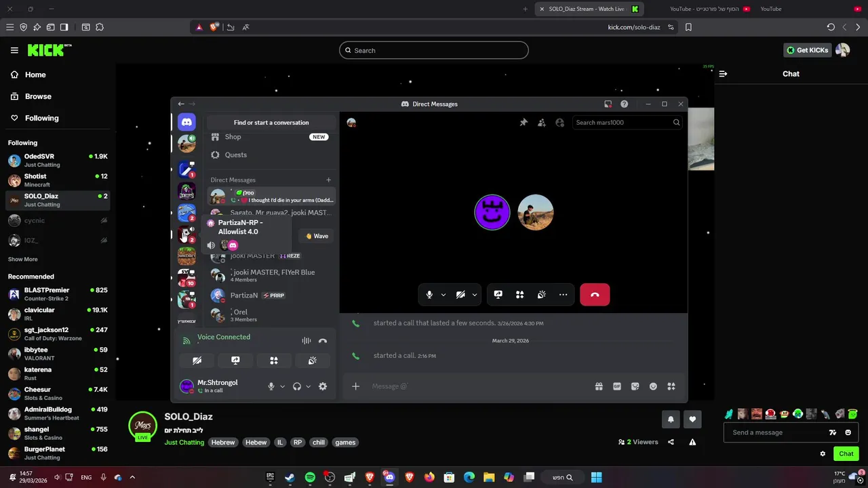
Task: Open the Kick hamburger menu
Action: click(14, 50)
